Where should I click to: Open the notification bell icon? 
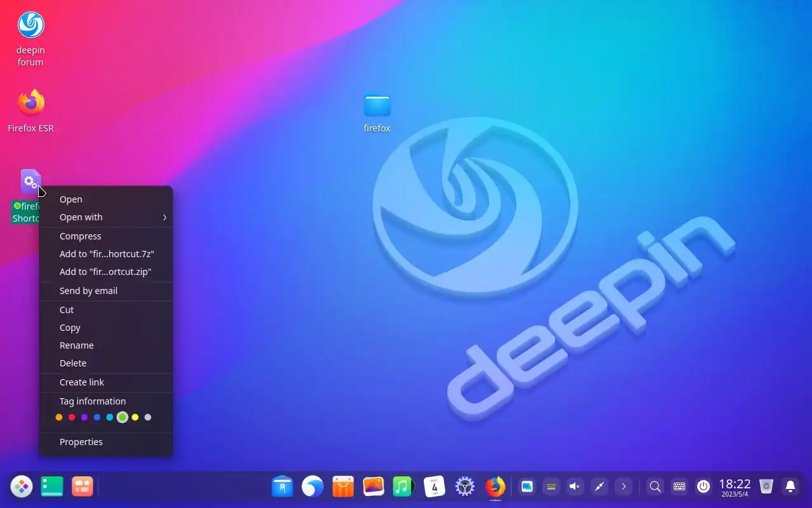(x=790, y=487)
